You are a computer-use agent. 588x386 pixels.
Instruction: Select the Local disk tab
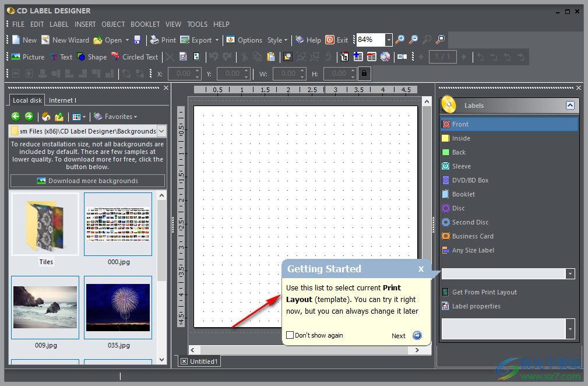(x=27, y=100)
